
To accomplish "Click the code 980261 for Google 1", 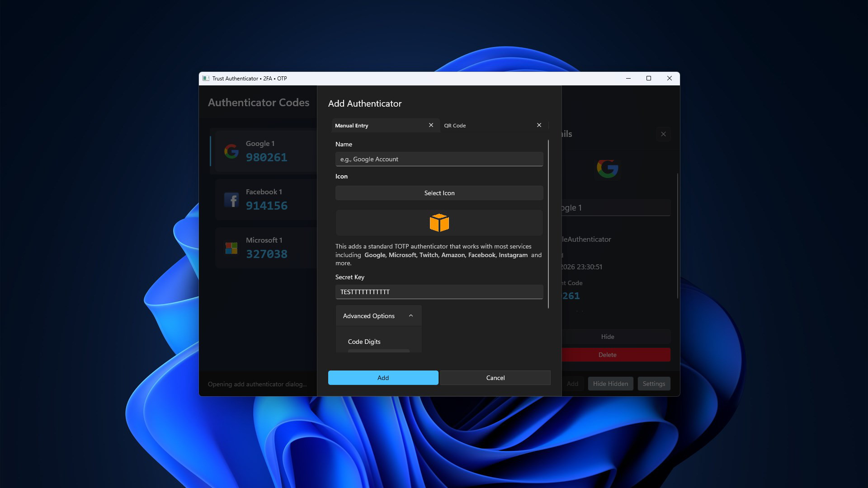I will 267,157.
